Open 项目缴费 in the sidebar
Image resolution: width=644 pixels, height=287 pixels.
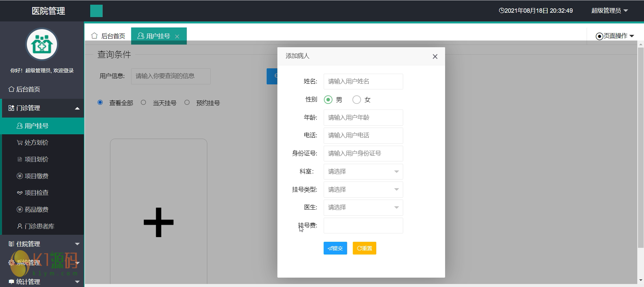click(36, 176)
